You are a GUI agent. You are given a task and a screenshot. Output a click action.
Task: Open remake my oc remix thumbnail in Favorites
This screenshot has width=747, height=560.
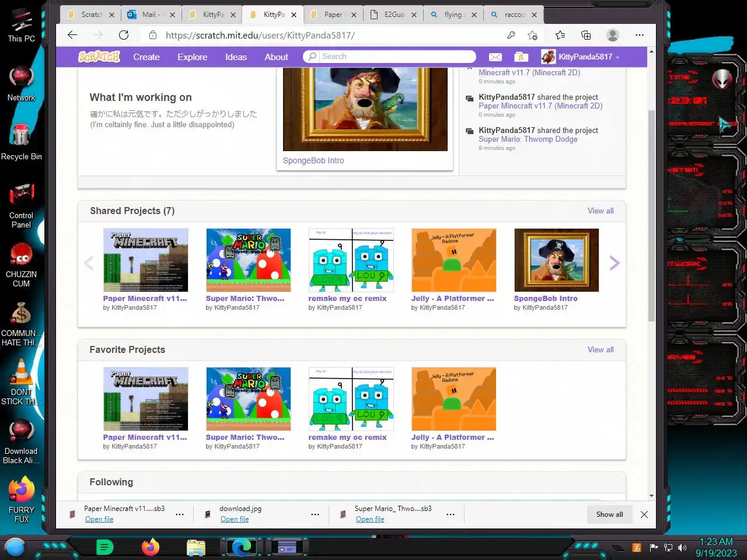(351, 399)
